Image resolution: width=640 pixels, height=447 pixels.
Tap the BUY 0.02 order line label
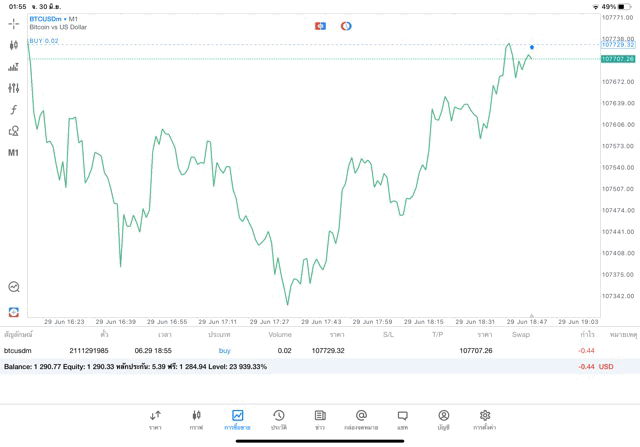point(44,41)
